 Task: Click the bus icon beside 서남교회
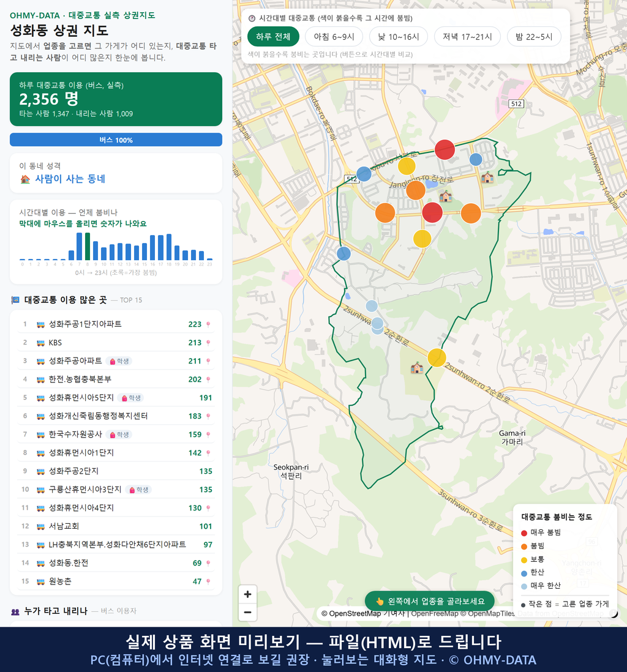[41, 527]
